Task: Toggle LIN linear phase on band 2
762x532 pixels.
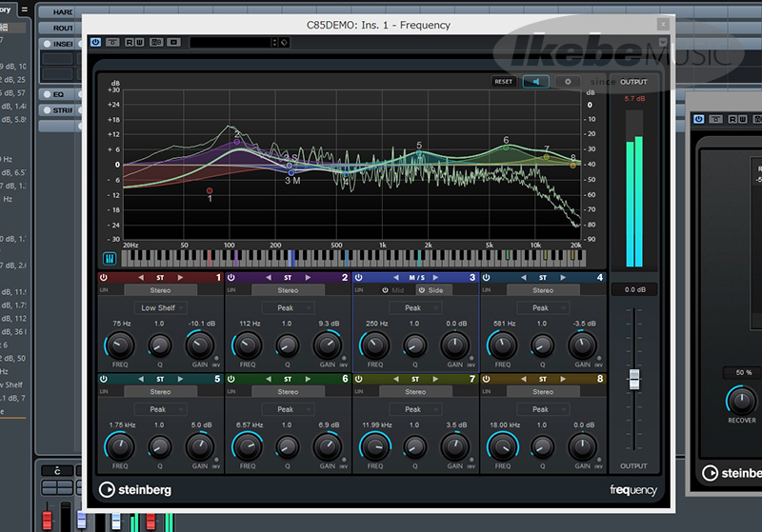Action: click(x=231, y=290)
